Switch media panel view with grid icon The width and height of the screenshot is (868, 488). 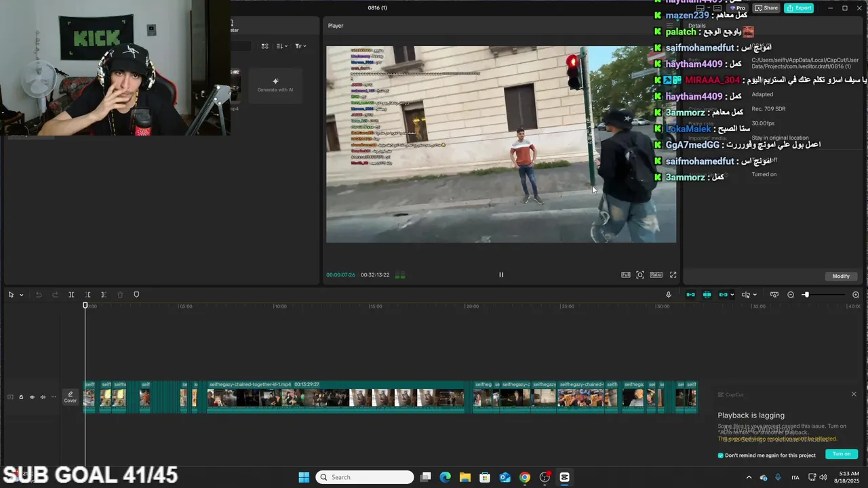click(264, 46)
